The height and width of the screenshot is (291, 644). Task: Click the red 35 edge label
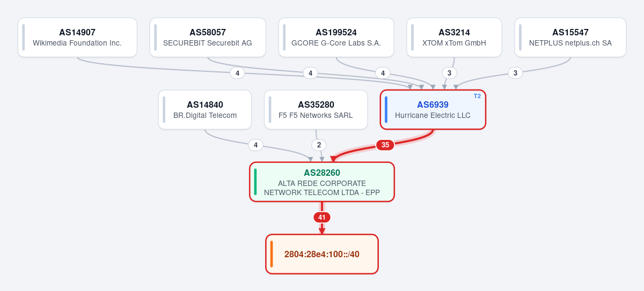click(385, 145)
